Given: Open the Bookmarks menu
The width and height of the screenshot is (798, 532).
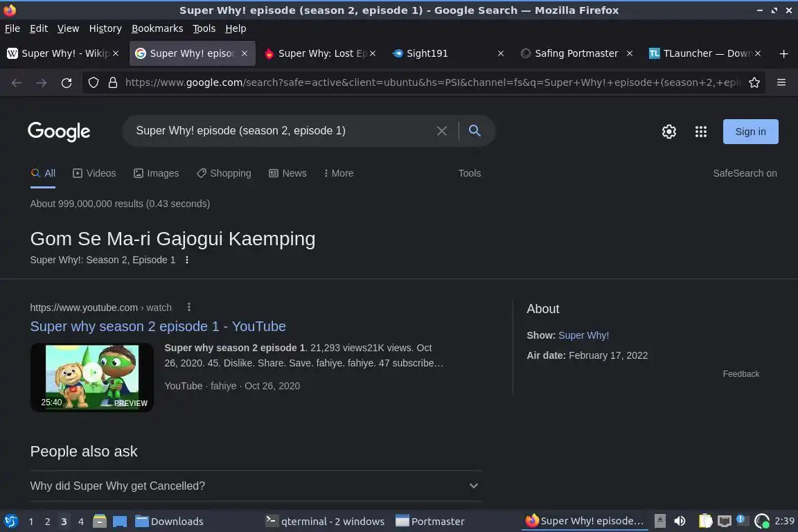Looking at the screenshot, I should [x=157, y=28].
